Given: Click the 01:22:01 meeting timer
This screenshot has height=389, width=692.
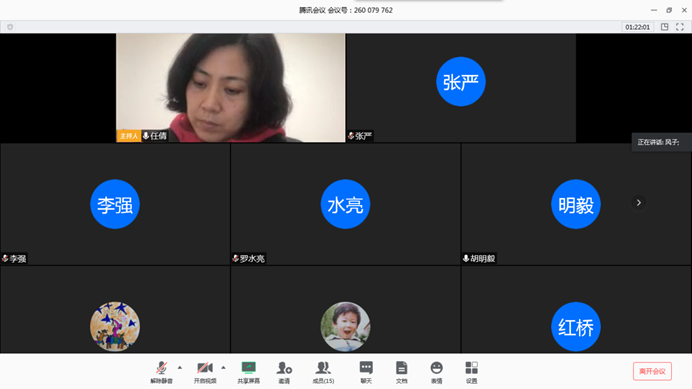Looking at the screenshot, I should tap(637, 27).
